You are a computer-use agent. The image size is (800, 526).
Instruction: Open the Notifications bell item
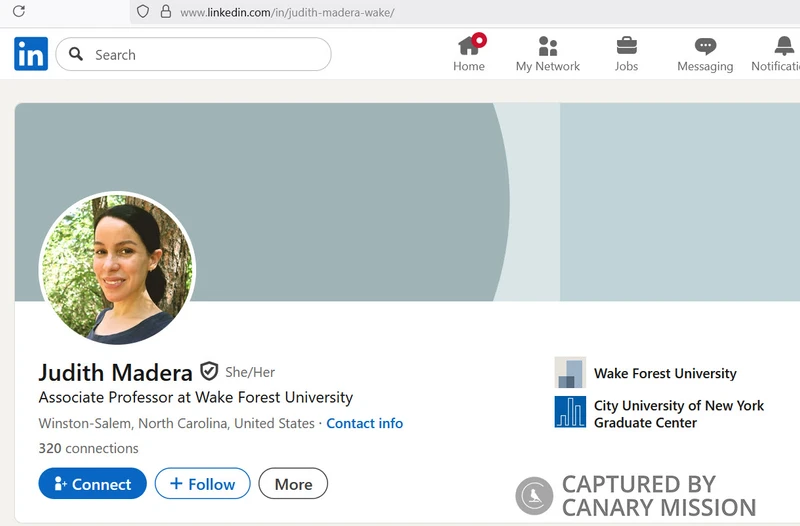(777, 54)
